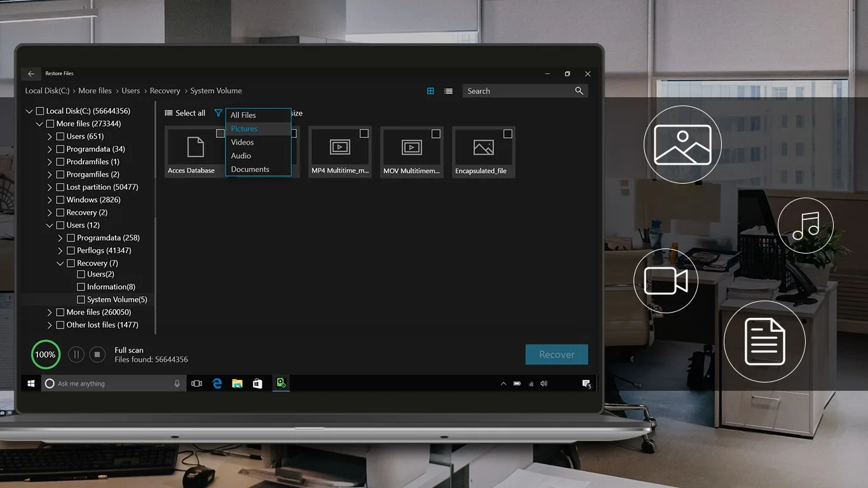The height and width of the screenshot is (488, 868).
Task: Go to Recovery in breadcrumb
Action: coord(165,91)
